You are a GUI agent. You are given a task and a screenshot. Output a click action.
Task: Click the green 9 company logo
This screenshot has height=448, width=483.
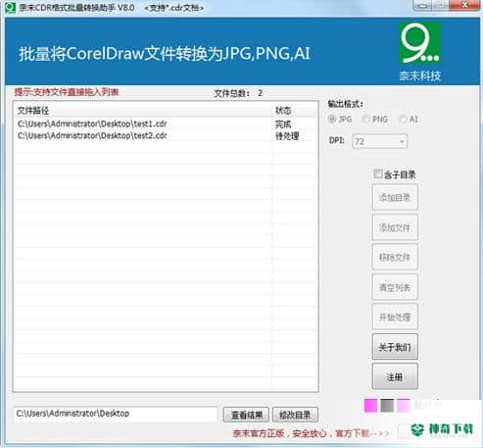tap(420, 43)
